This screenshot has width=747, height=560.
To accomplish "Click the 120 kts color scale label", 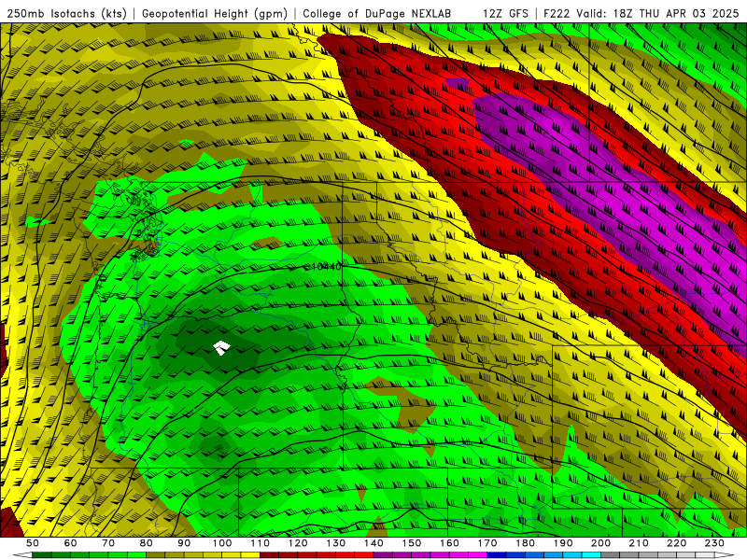I will click(x=298, y=543).
